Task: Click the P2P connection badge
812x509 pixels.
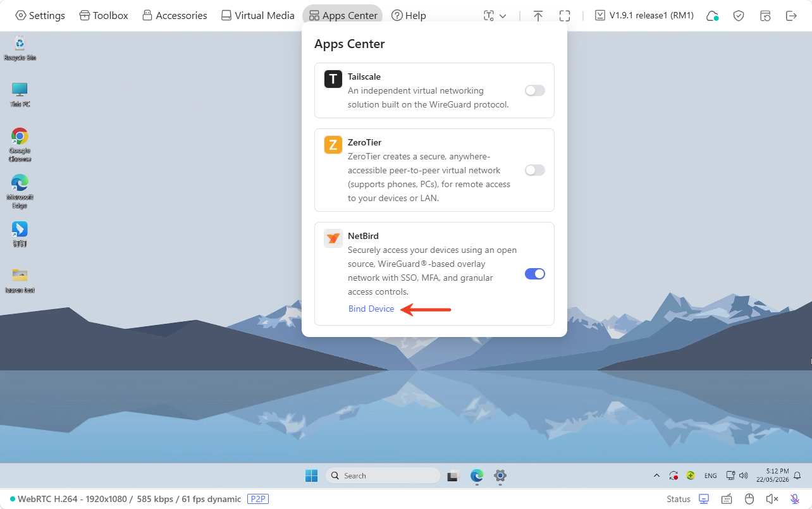Action: tap(258, 499)
